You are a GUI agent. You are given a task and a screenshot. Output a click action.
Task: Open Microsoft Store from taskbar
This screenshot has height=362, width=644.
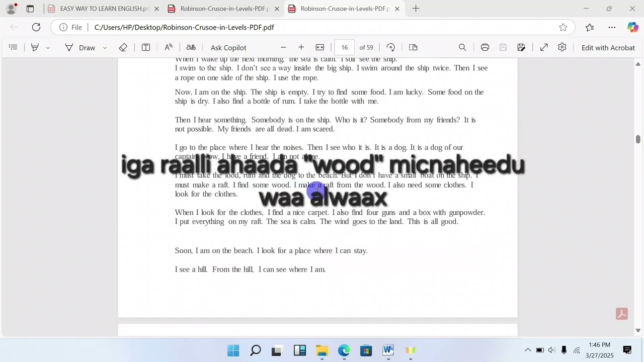(x=366, y=350)
